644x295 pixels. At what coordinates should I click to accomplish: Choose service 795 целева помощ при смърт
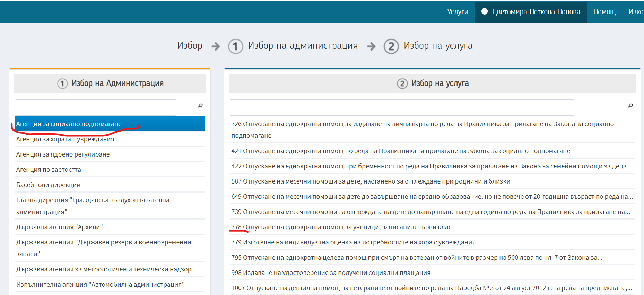point(432,257)
